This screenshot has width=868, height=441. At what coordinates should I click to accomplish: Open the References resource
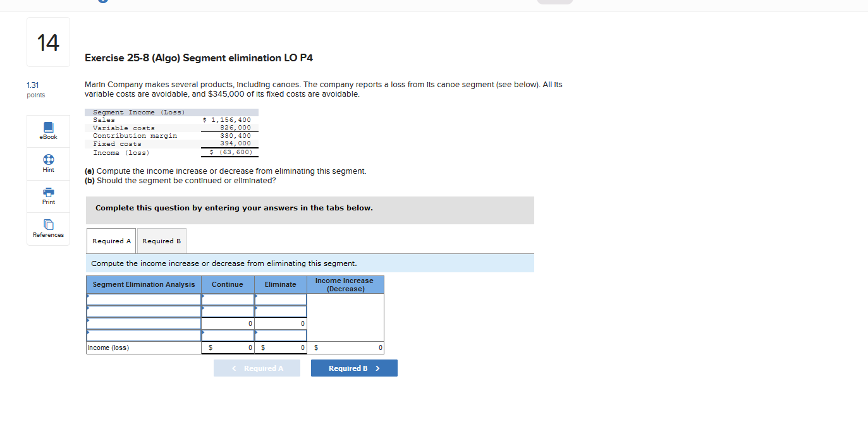(x=47, y=229)
